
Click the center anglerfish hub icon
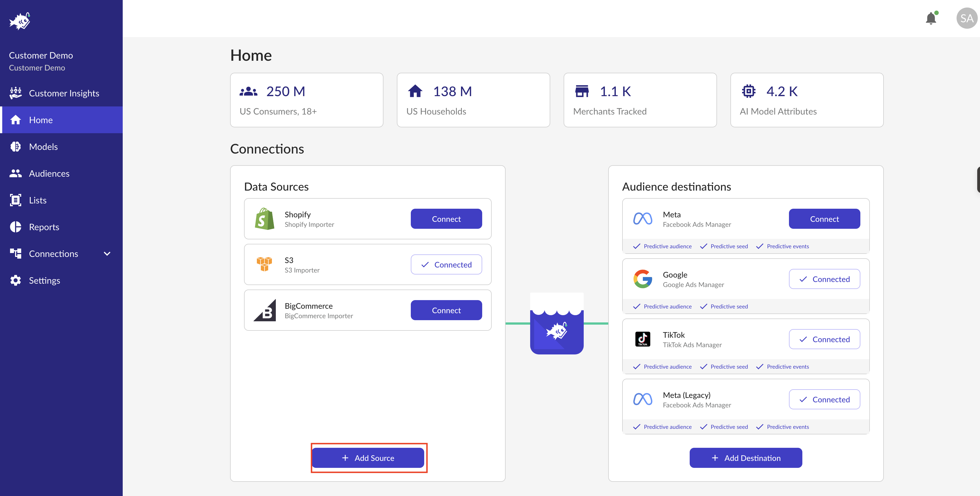click(557, 324)
